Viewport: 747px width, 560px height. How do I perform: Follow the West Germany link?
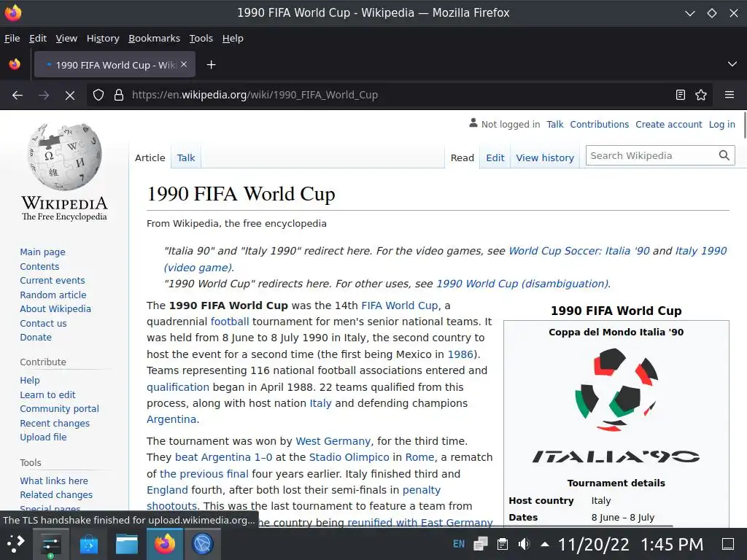click(x=333, y=441)
